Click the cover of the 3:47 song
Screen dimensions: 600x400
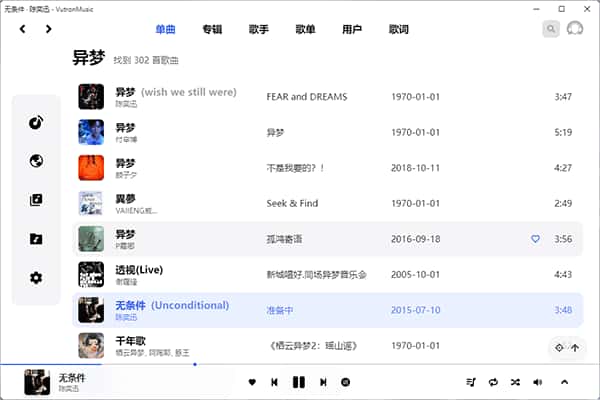(91, 97)
